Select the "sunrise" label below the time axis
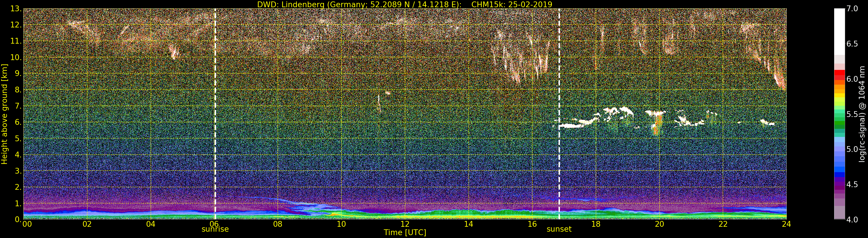This screenshot has width=868, height=238. point(215,229)
